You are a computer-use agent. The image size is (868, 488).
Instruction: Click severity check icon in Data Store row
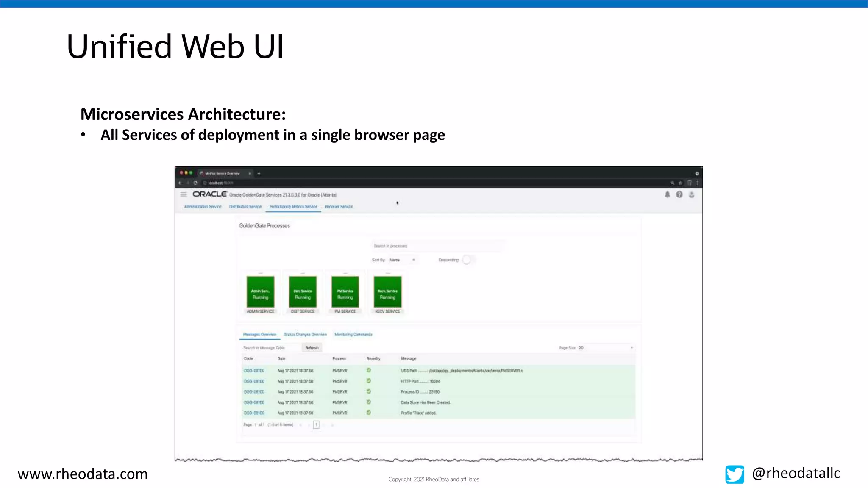(x=369, y=402)
